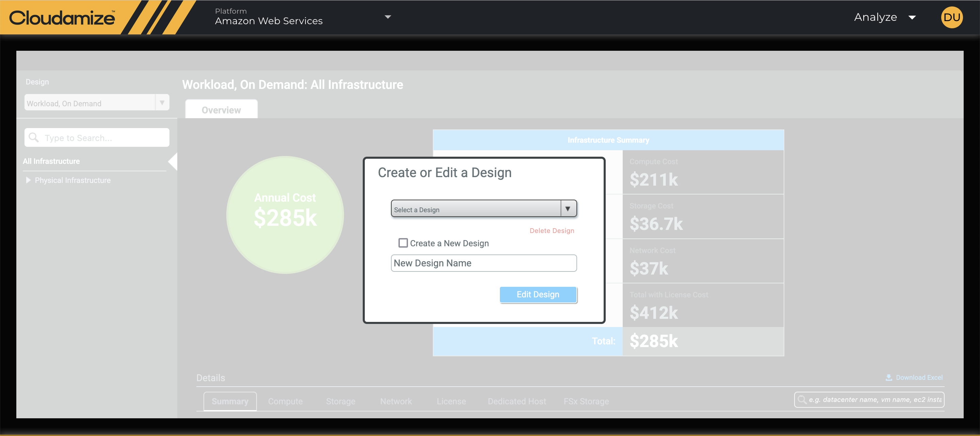Enable the Create a New Design checkbox
The height and width of the screenshot is (436, 980).
click(403, 243)
